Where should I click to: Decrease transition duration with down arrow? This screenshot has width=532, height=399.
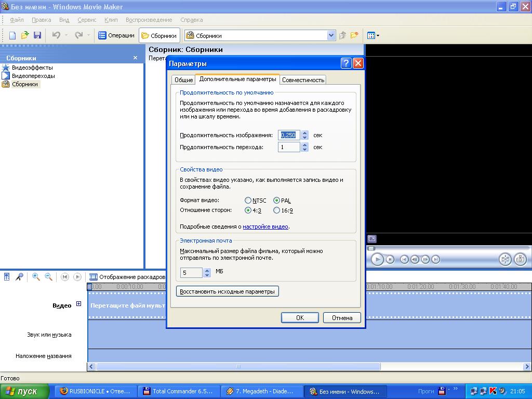(304, 149)
